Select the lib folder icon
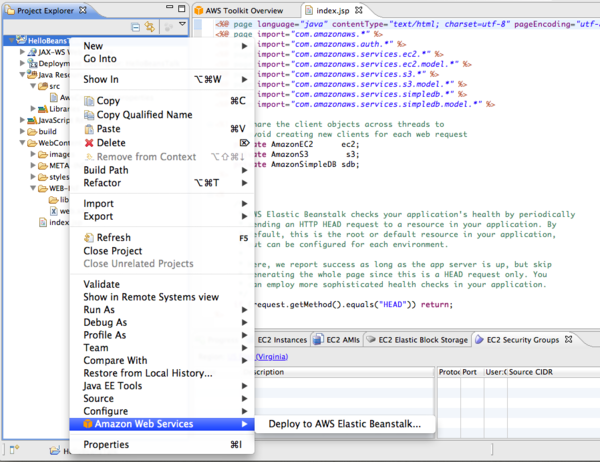Screen dimensions: 600x462 tap(53, 199)
